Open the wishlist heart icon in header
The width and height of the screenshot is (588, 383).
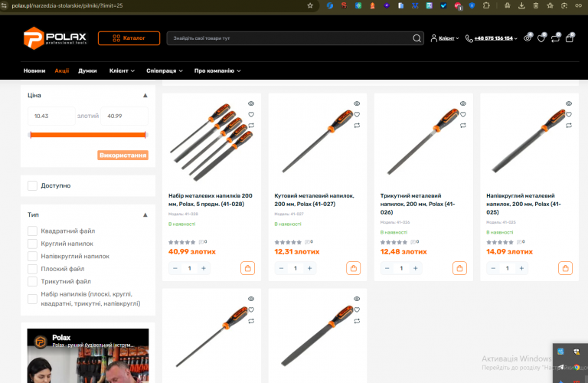tap(541, 38)
